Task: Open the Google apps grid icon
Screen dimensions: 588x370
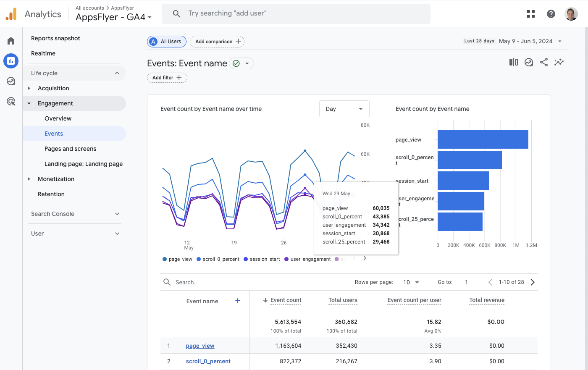Action: click(531, 14)
